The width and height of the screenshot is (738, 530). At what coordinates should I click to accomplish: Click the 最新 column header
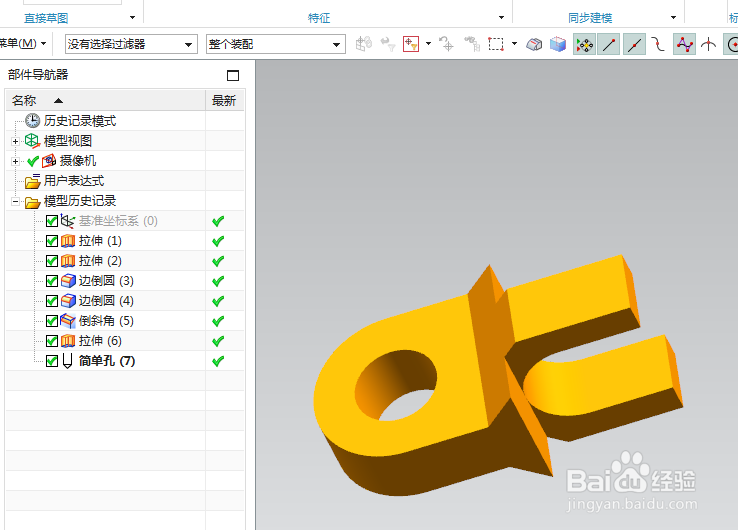point(225,100)
